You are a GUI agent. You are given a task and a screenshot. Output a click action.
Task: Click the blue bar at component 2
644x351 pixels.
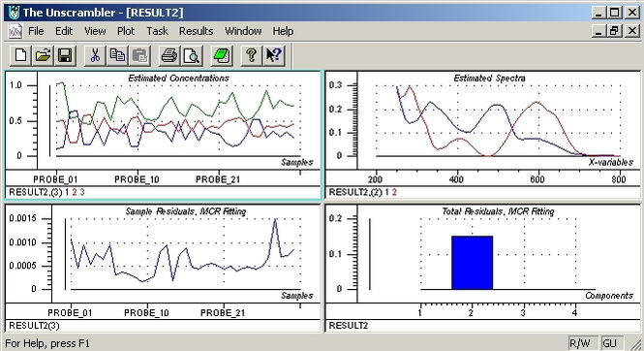coord(472,263)
